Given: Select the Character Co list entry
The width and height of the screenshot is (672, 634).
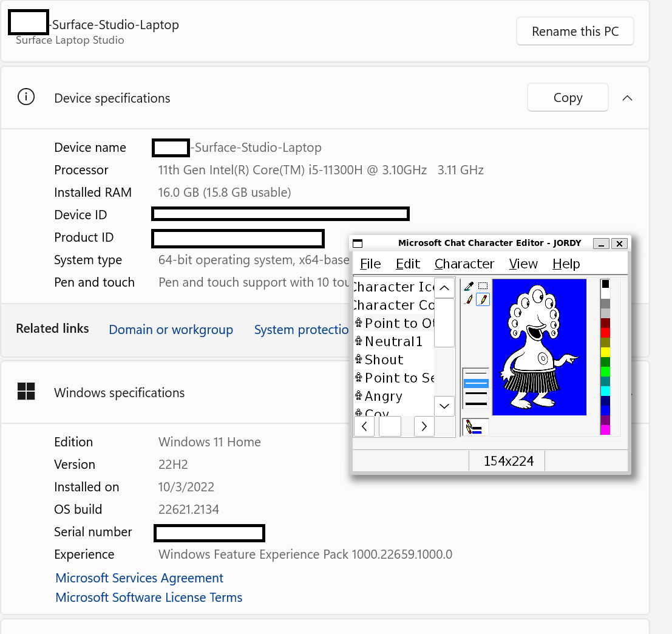Looking at the screenshot, I should 395,305.
